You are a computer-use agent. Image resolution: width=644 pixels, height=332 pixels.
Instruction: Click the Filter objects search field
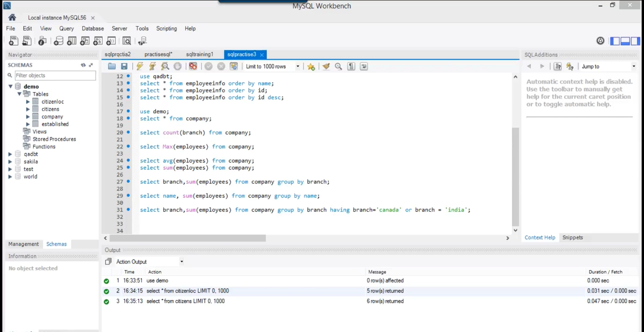coord(55,76)
